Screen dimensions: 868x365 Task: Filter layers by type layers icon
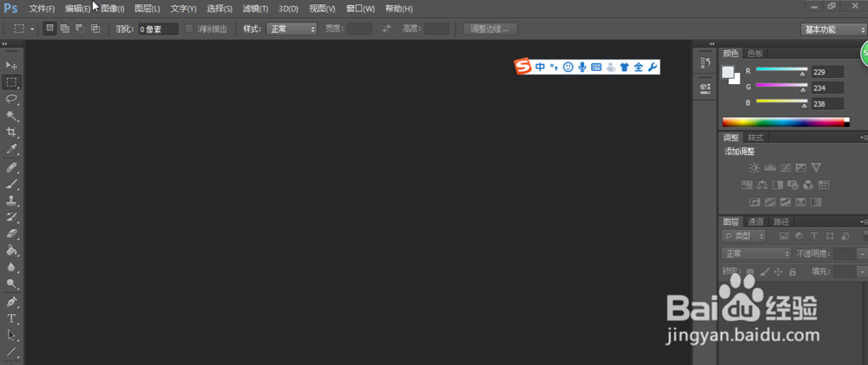point(814,236)
